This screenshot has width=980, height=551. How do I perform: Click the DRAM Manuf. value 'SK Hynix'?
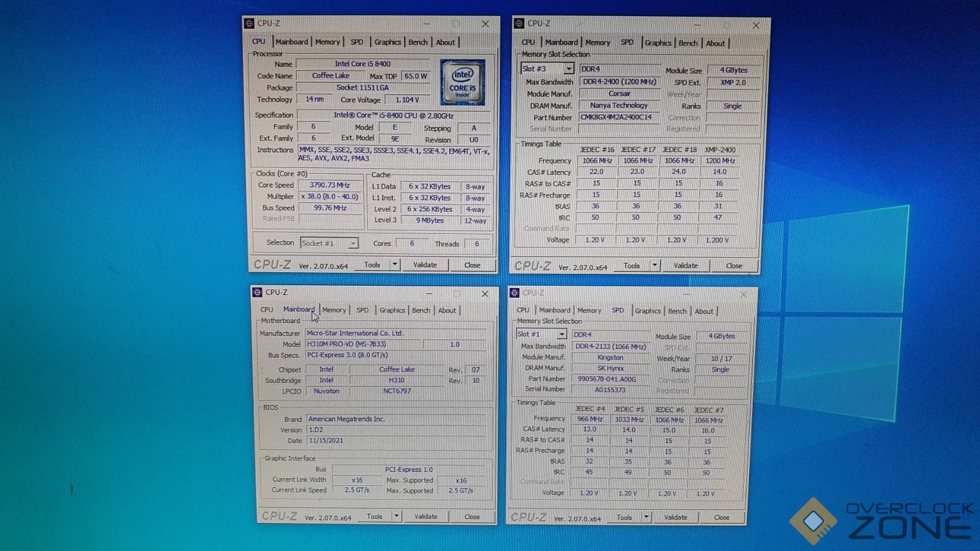[x=610, y=368]
